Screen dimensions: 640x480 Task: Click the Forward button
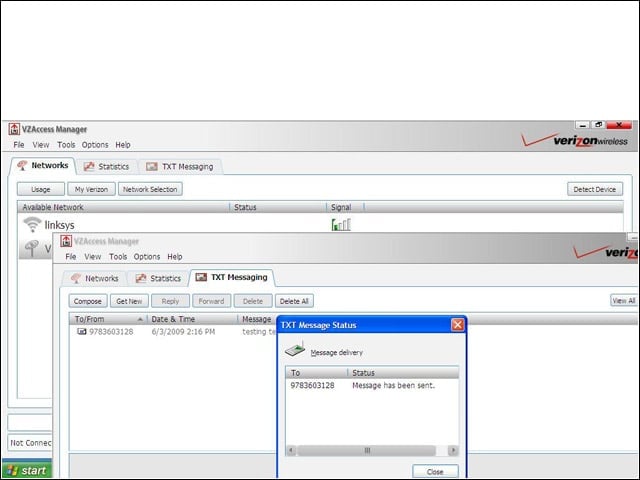211,301
